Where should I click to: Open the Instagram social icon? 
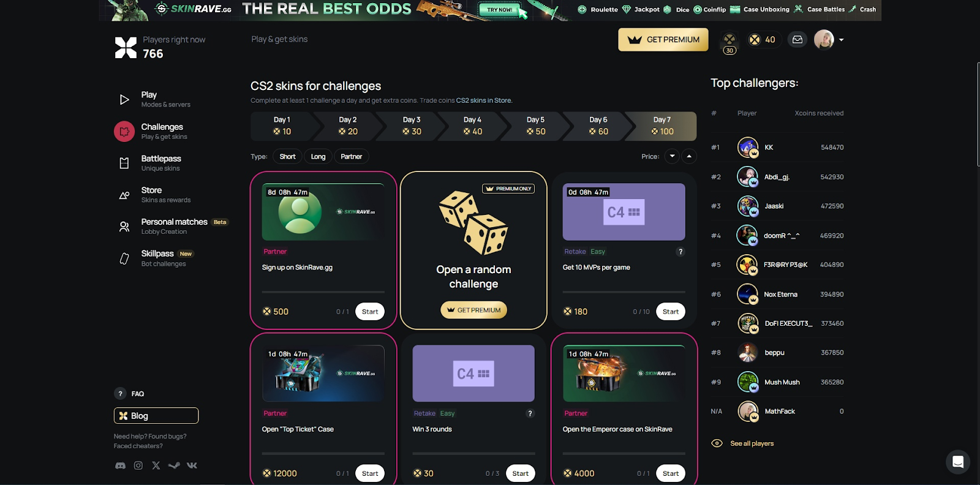[x=138, y=465]
